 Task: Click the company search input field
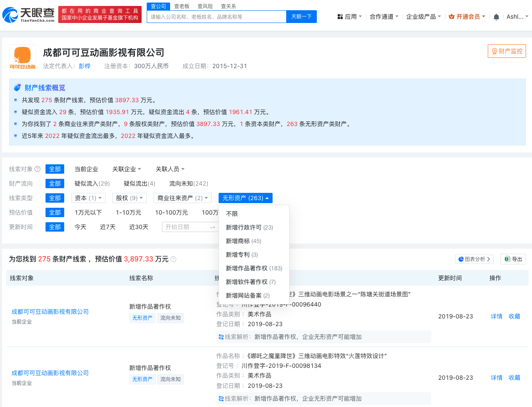coord(217,16)
